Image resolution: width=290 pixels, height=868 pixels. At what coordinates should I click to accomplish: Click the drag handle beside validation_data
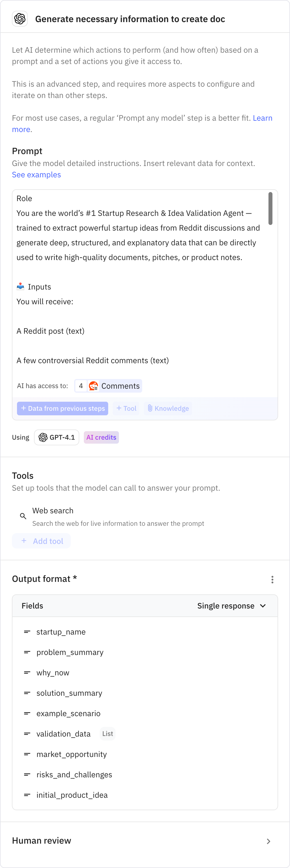click(27, 733)
